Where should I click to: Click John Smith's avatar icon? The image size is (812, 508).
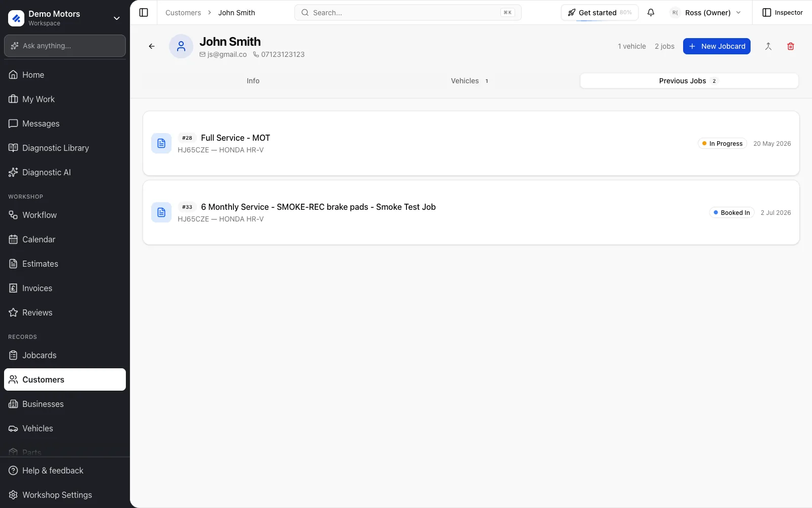181,46
